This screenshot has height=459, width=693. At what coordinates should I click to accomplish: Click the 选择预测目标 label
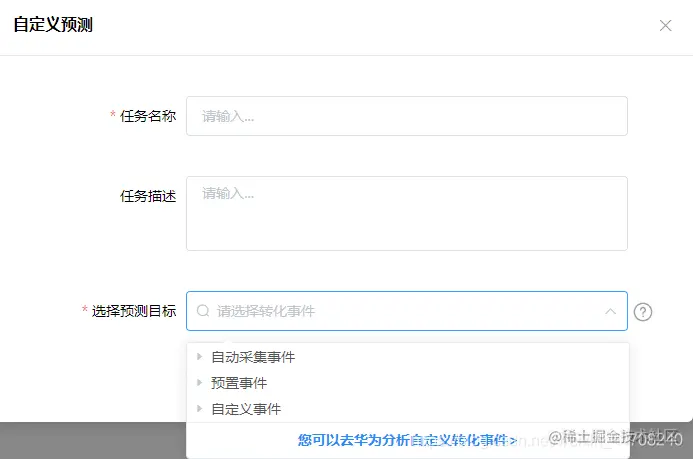click(x=134, y=311)
